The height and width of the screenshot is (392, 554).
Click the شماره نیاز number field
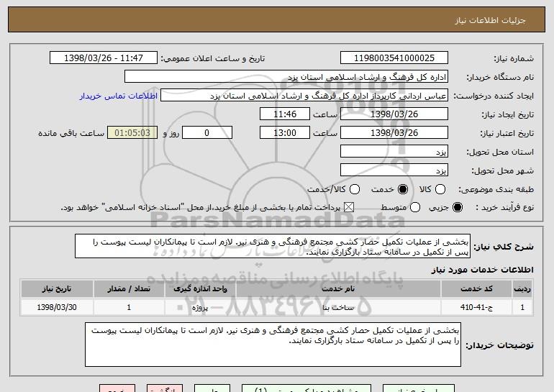click(394, 58)
